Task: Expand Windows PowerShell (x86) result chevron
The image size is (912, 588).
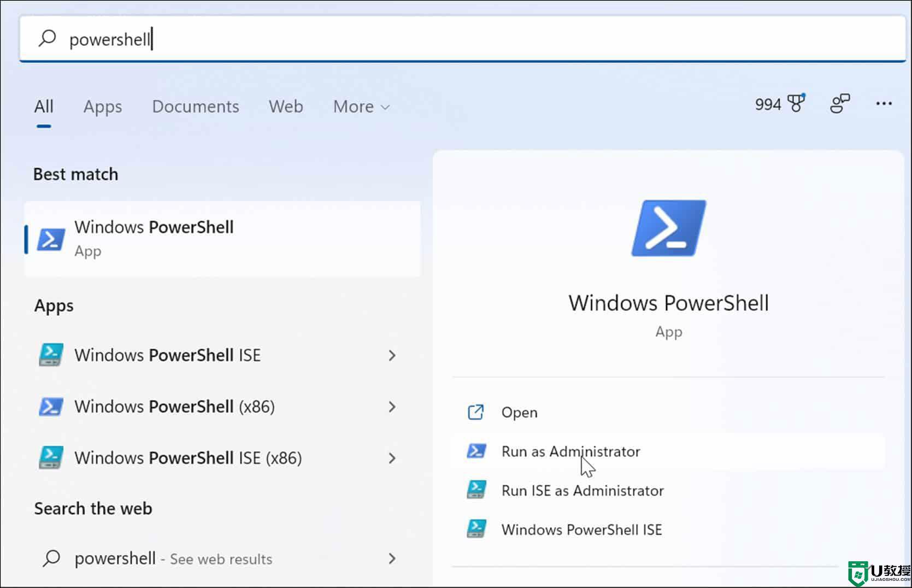Action: point(392,407)
